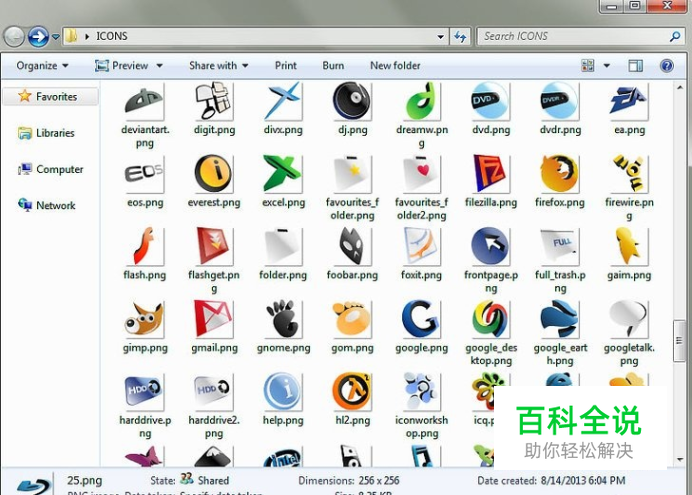The width and height of the screenshot is (692, 495).
Task: Click the scrollbar up arrow
Action: [680, 88]
